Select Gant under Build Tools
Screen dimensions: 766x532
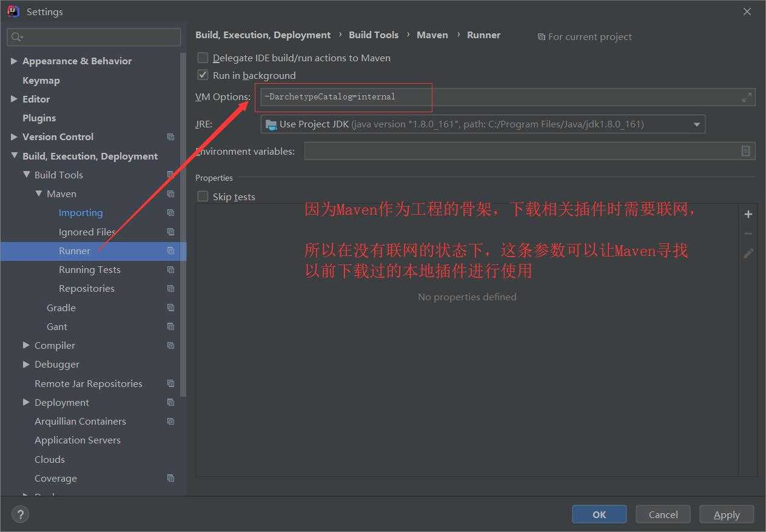[57, 326]
